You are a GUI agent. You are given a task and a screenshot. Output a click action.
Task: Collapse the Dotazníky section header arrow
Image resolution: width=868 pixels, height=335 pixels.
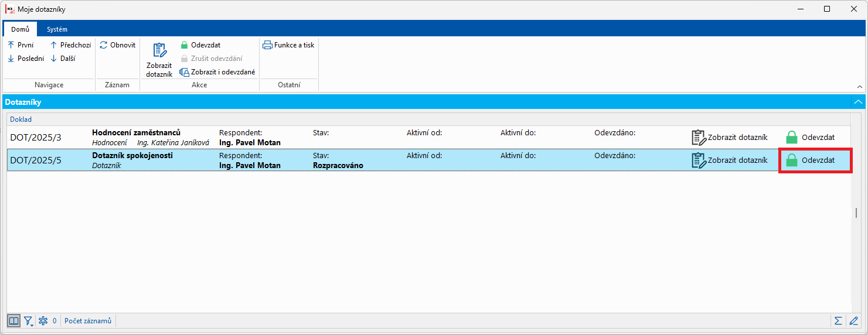point(858,102)
